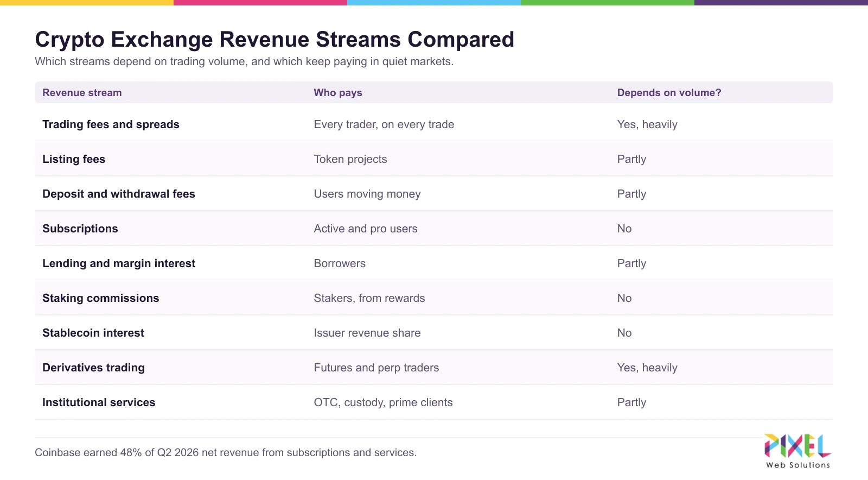The width and height of the screenshot is (868, 480).
Task: Click the "Users moving money" cell
Action: [367, 194]
